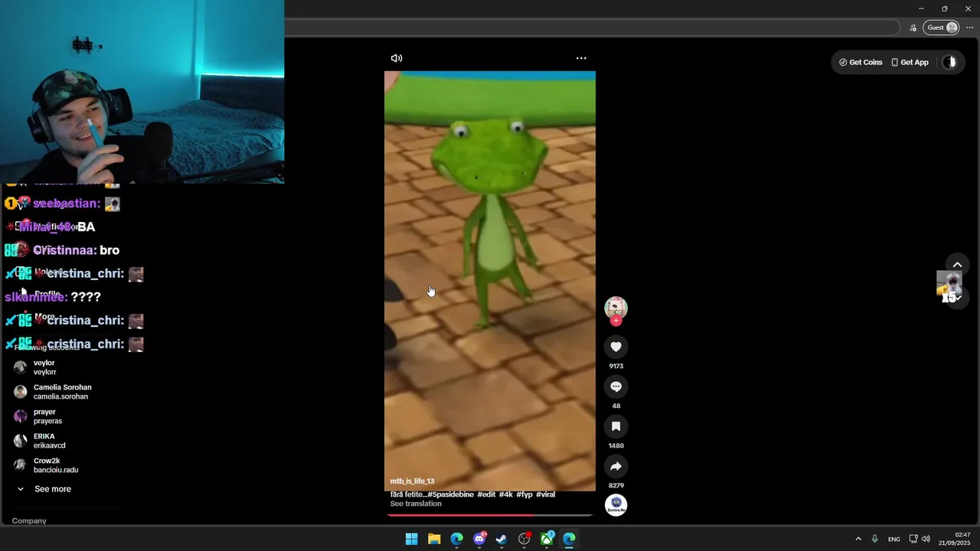Switch the ENG input language indicator
The image size is (980, 551).
click(893, 539)
